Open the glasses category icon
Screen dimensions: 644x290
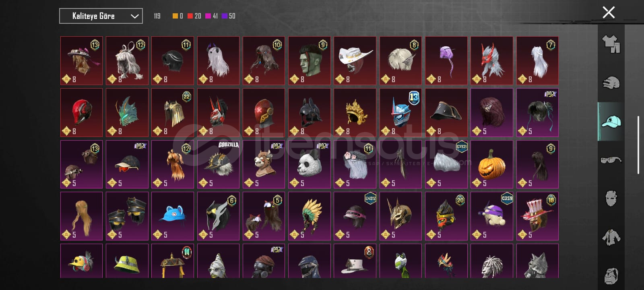click(x=611, y=160)
